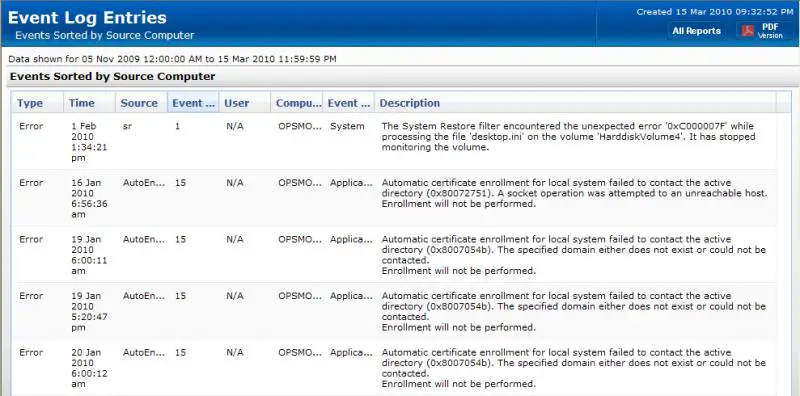Click the 'Event Log Entries' page title
This screenshot has height=396, width=800.
tap(87, 18)
